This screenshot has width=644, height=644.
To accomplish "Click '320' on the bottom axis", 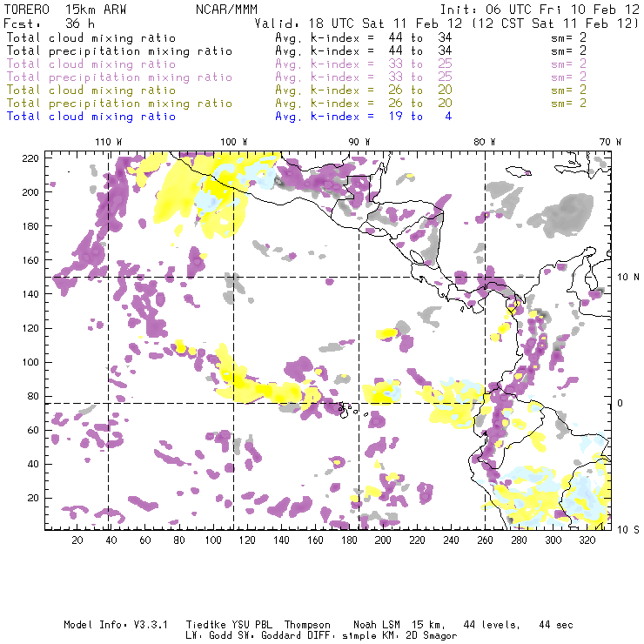I will point(587,540).
